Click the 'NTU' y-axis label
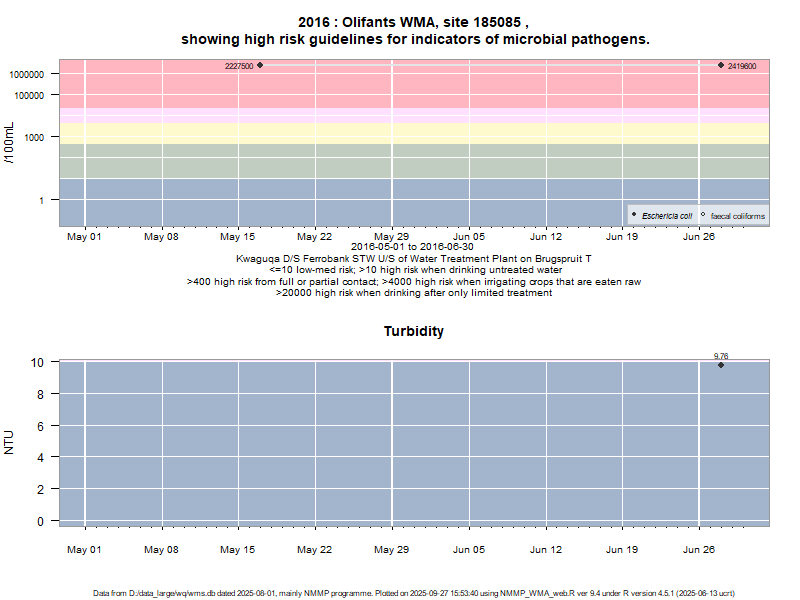This screenshot has width=800, height=600. [x=10, y=442]
